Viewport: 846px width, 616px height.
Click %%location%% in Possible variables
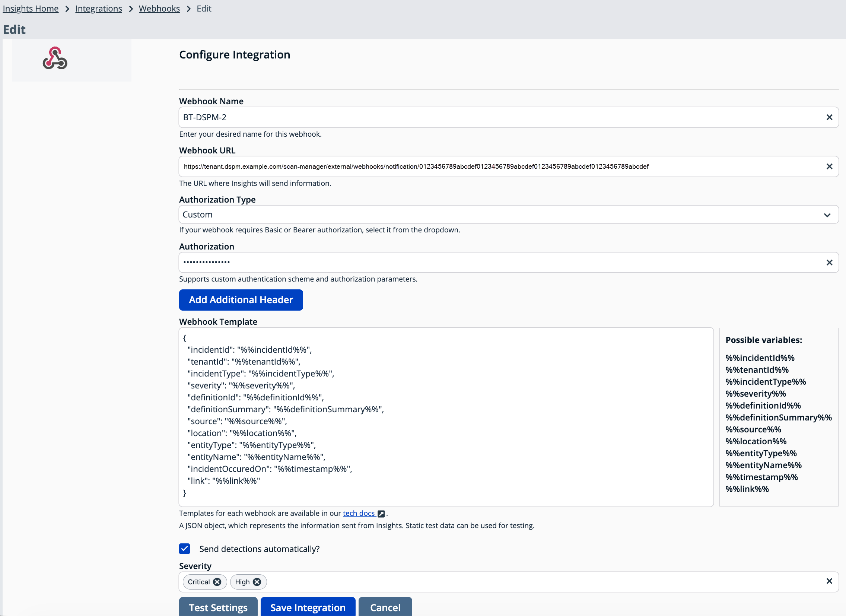pyautogui.click(x=756, y=441)
